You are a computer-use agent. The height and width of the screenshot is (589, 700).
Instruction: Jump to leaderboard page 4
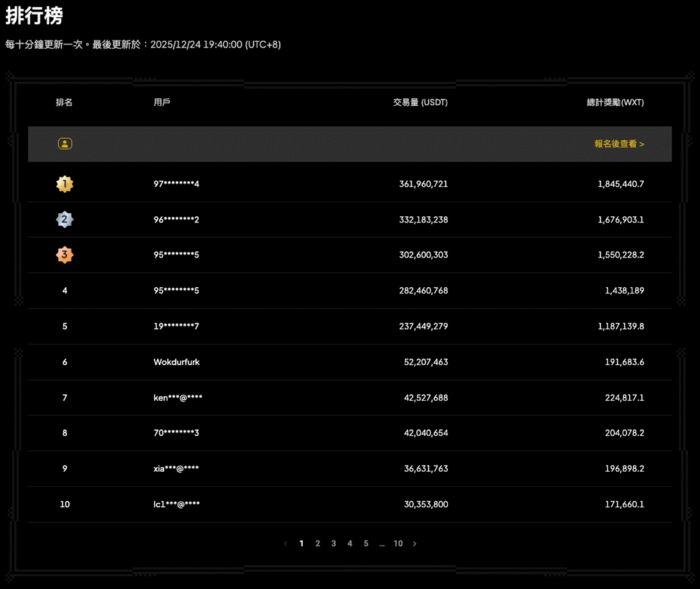pyautogui.click(x=350, y=543)
